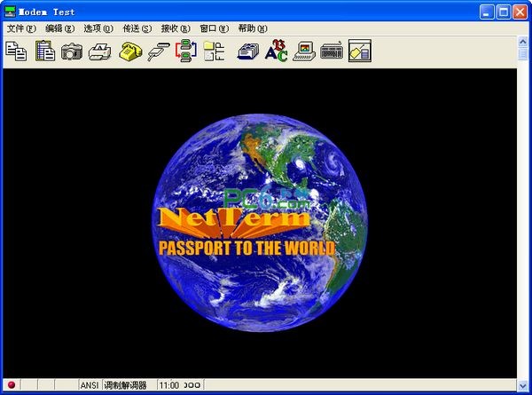
Task: Click the 11:00 time status field
Action: (169, 385)
